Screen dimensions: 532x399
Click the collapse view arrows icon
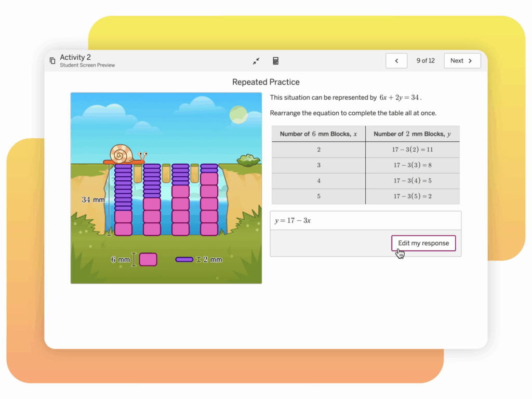click(255, 61)
